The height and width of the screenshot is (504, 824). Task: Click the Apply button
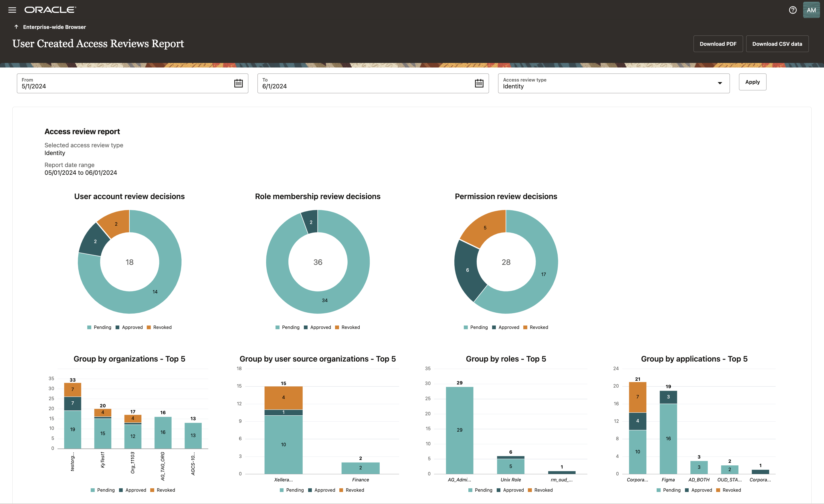(752, 82)
